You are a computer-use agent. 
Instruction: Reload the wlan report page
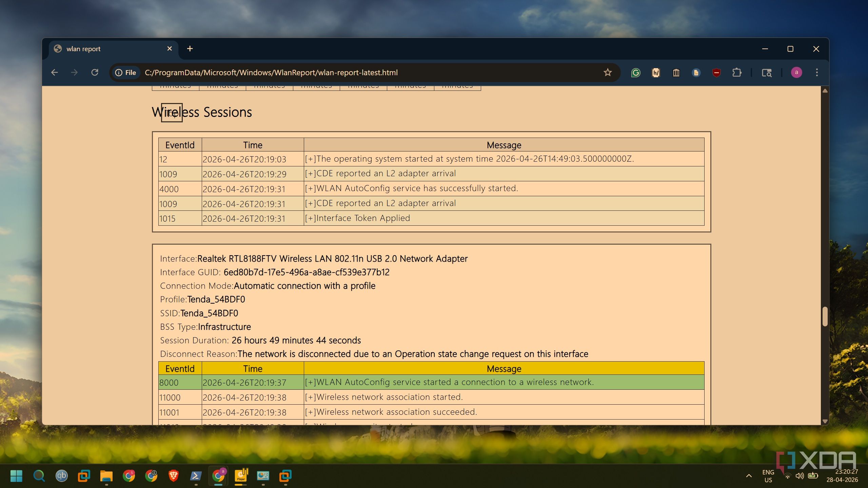95,73
